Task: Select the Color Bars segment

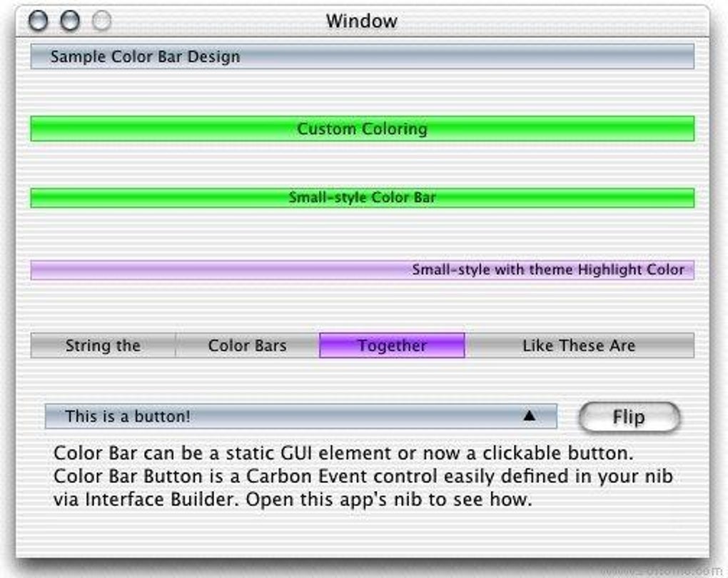Action: coord(246,345)
